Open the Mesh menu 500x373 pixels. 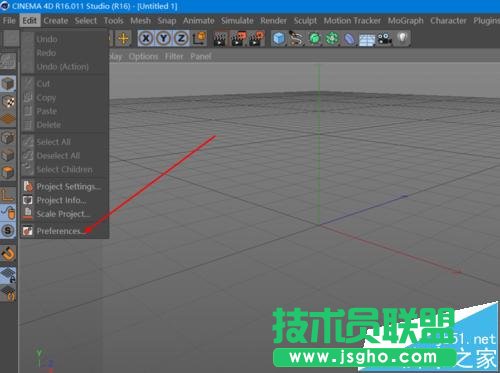pos(140,21)
